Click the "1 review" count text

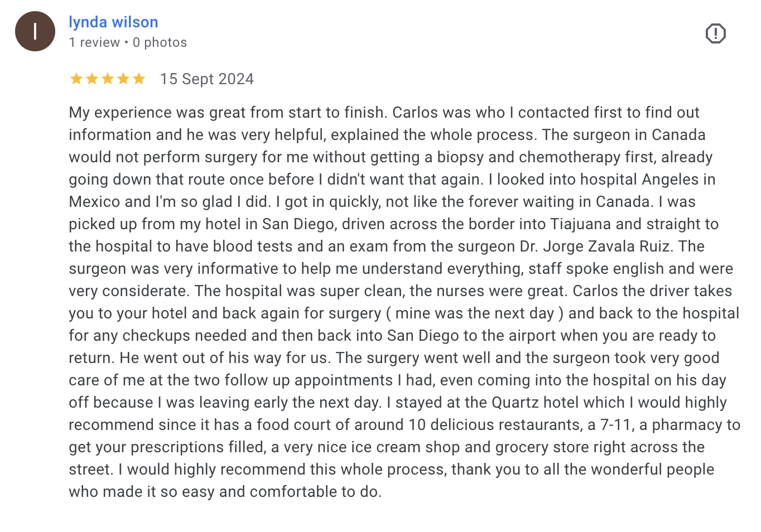pos(94,43)
